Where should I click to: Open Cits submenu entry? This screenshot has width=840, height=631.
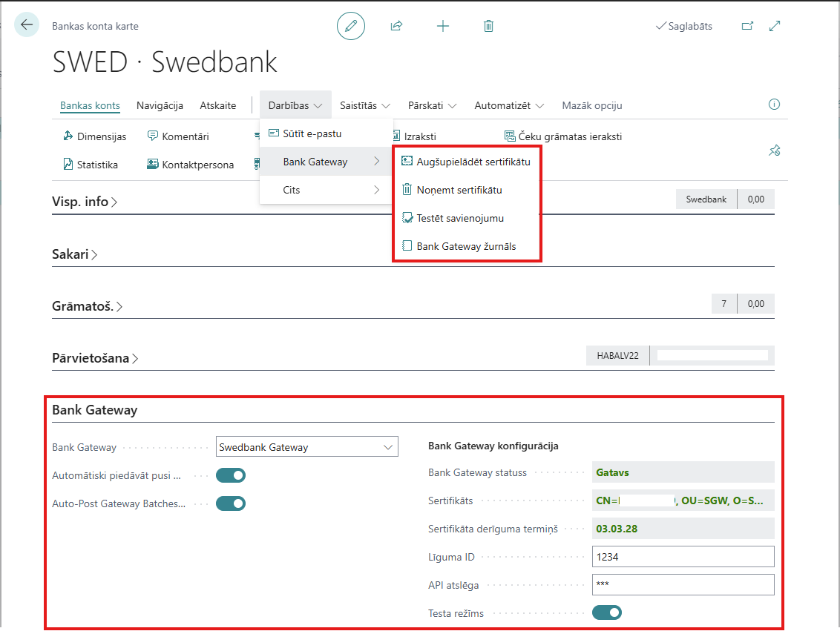[x=327, y=190]
